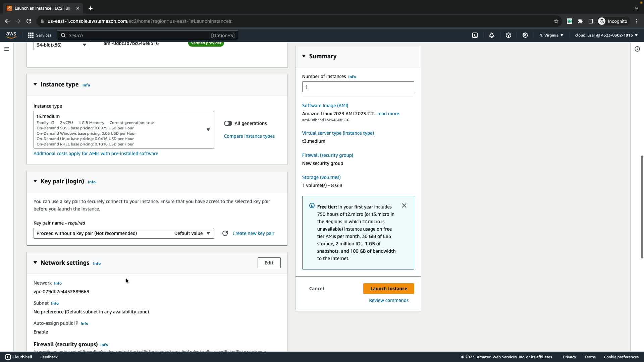
Task: Collapse the Summary panel
Action: [304, 56]
